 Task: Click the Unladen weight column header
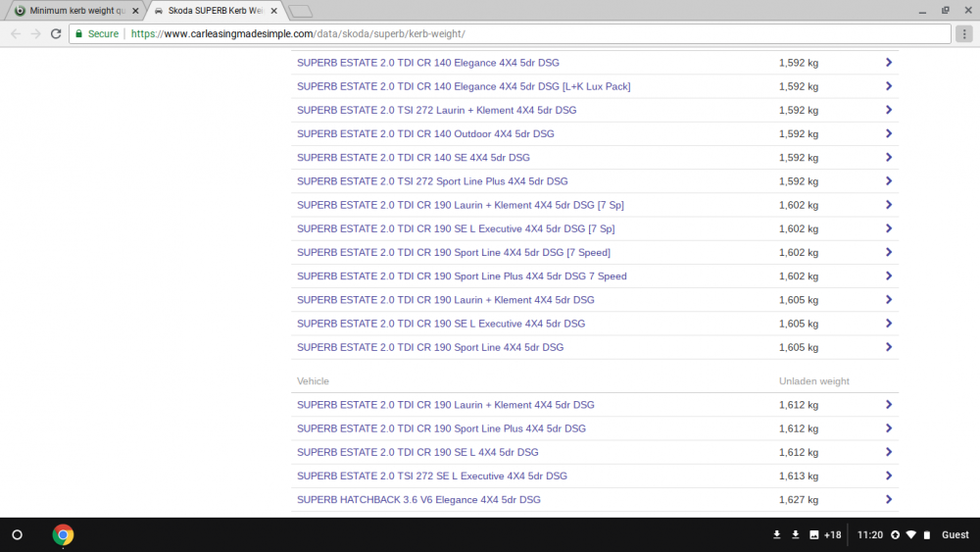click(814, 381)
